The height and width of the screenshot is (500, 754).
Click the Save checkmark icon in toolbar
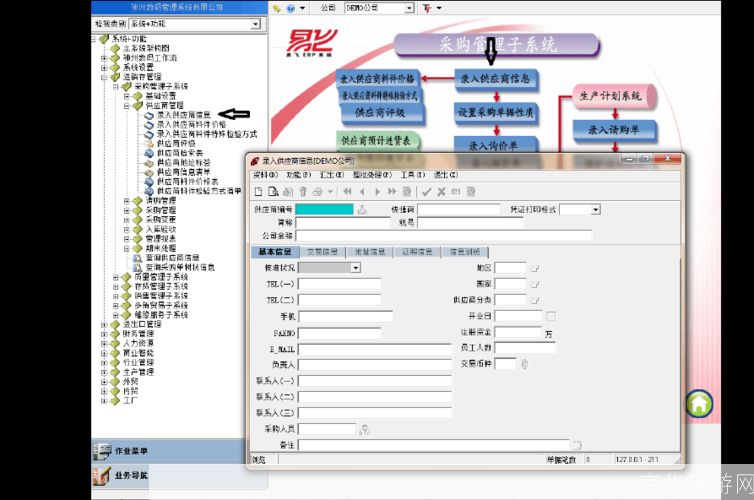click(x=427, y=192)
